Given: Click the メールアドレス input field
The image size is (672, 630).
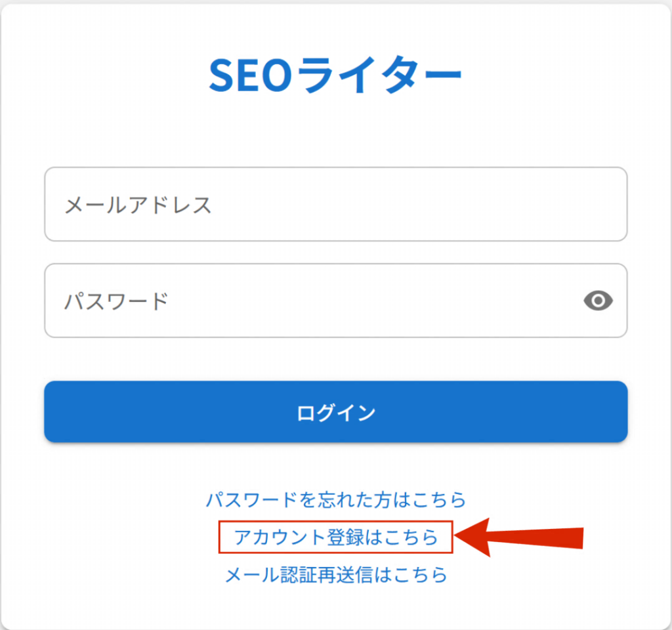Looking at the screenshot, I should point(336,204).
